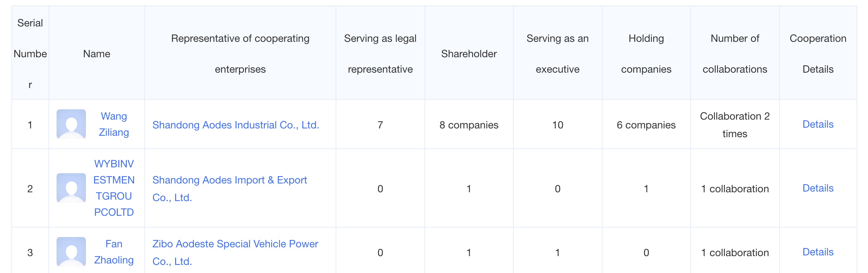Viewport: 868px width, 273px height.
Task: Click the Name column header
Action: (97, 54)
